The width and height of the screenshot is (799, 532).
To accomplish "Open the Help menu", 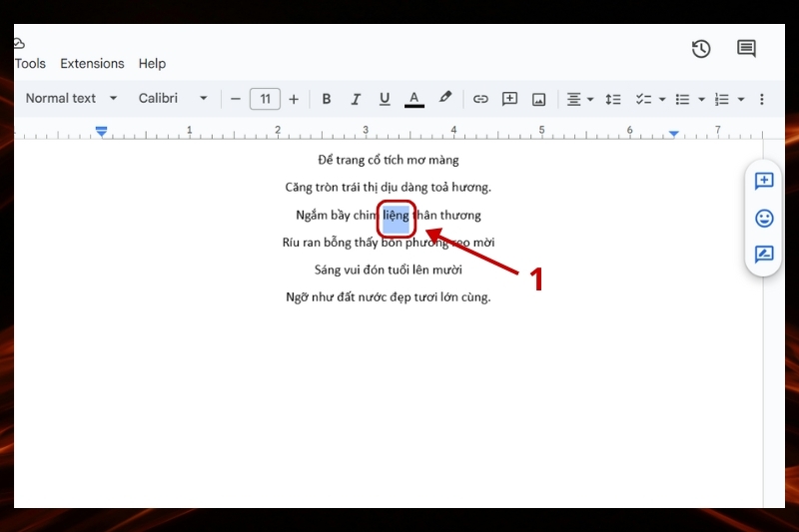I will 152,64.
